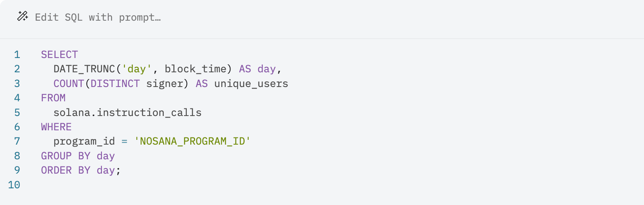Screen dimensions: 644x205
Task: Click the 'day' string literal in DATE_TRUNC
Action: [137, 69]
